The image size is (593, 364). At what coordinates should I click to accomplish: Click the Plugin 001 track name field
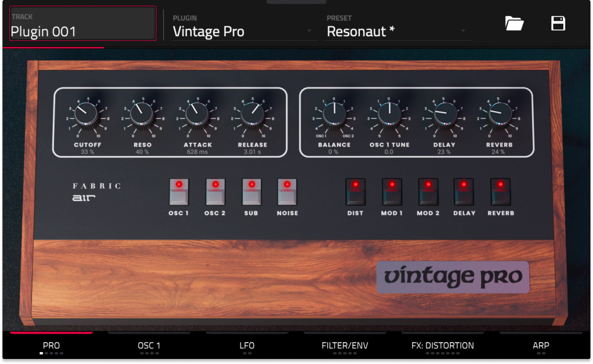pos(83,24)
